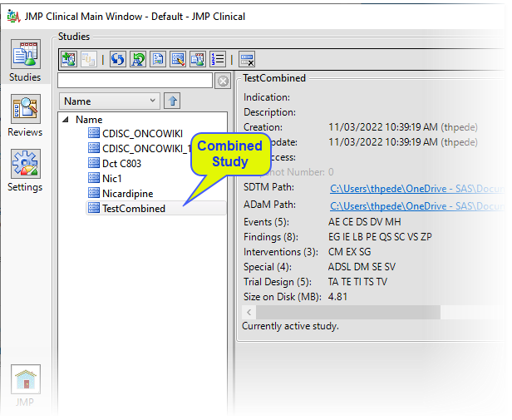Select the Dct C803 study
512x420 pixels.
[121, 164]
